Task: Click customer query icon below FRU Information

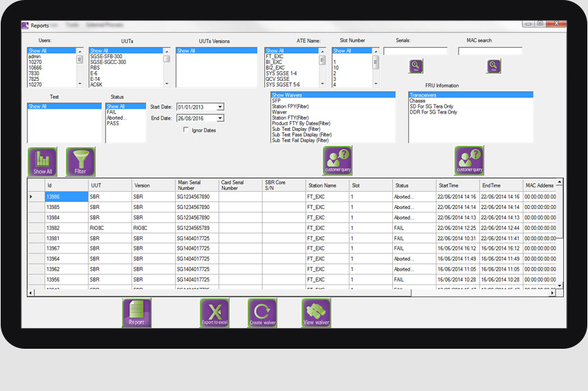Action: tap(469, 161)
